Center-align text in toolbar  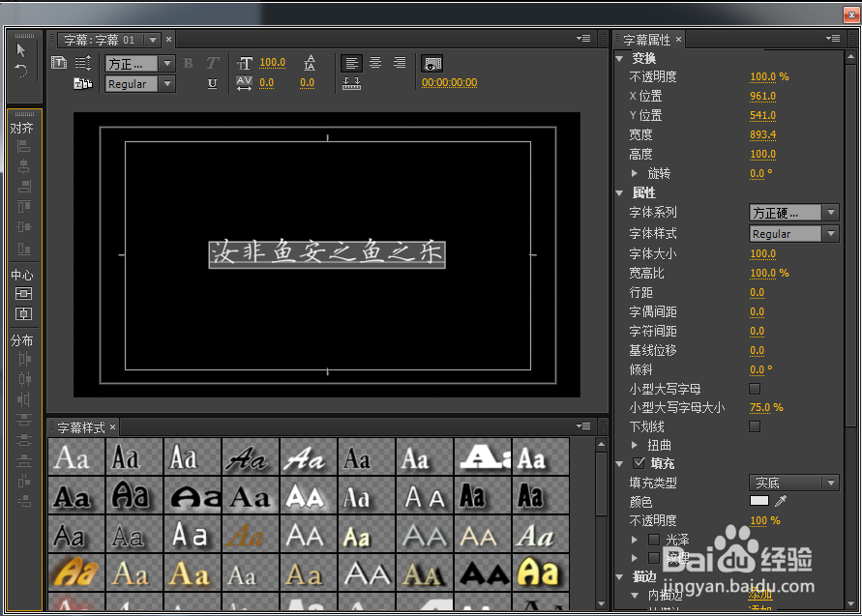click(x=375, y=63)
